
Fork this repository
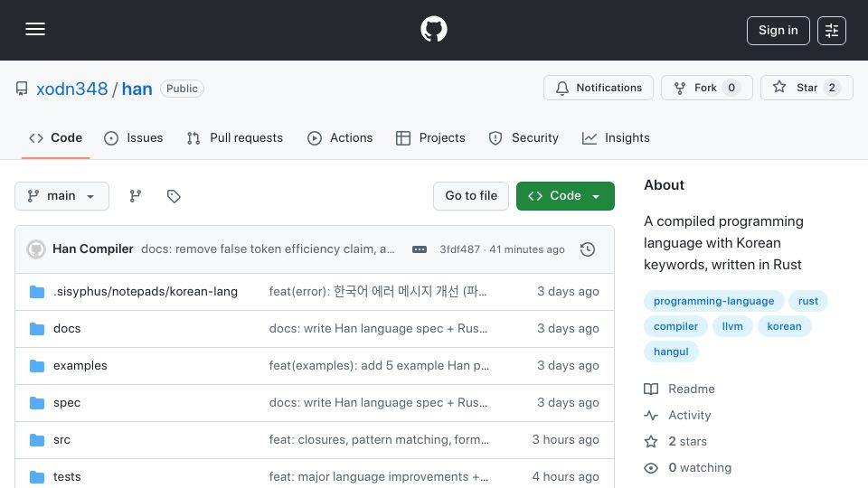[x=706, y=88]
